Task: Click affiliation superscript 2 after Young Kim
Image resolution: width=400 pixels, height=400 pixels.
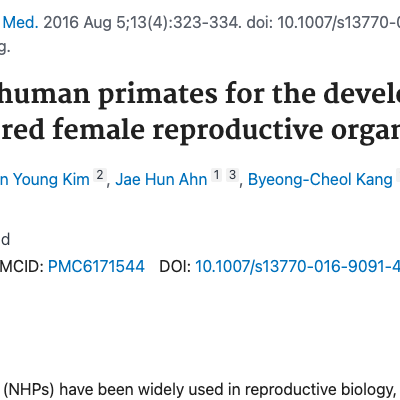Action: pos(100,175)
